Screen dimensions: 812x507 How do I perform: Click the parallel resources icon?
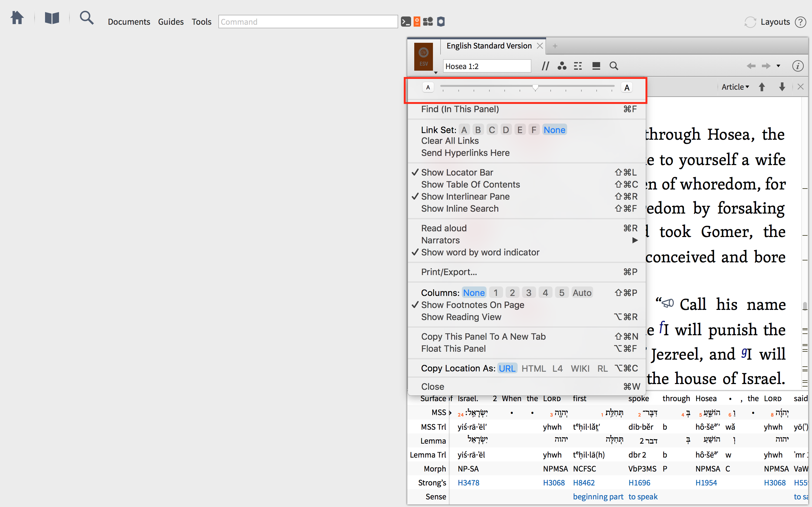coord(545,66)
